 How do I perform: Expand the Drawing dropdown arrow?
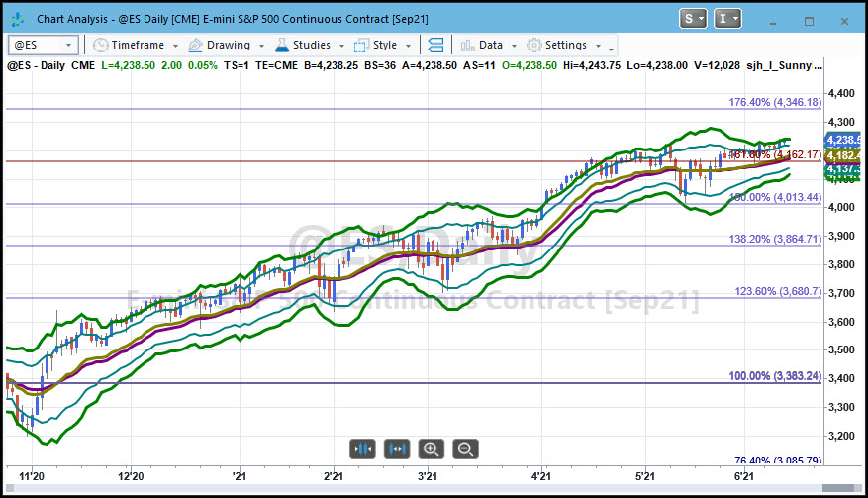262,46
